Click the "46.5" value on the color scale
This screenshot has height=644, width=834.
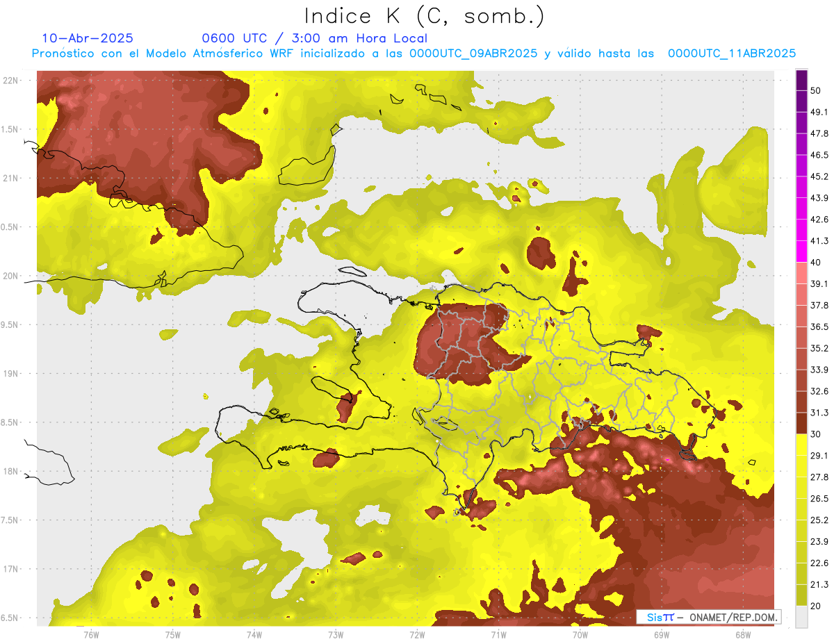pyautogui.click(x=819, y=155)
